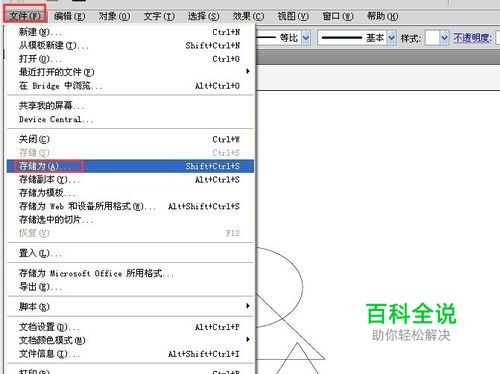Open the 帮助(H) menu
The height and width of the screenshot is (374, 500).
(x=382, y=16)
